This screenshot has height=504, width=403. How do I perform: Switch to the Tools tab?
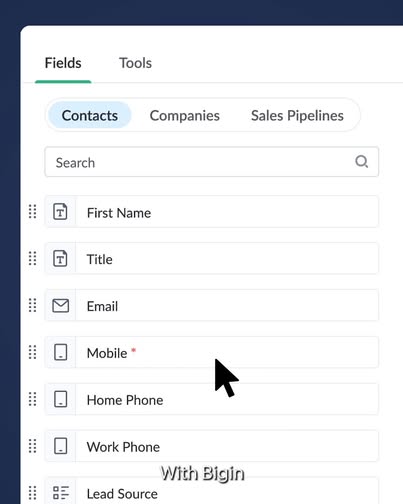tap(135, 63)
